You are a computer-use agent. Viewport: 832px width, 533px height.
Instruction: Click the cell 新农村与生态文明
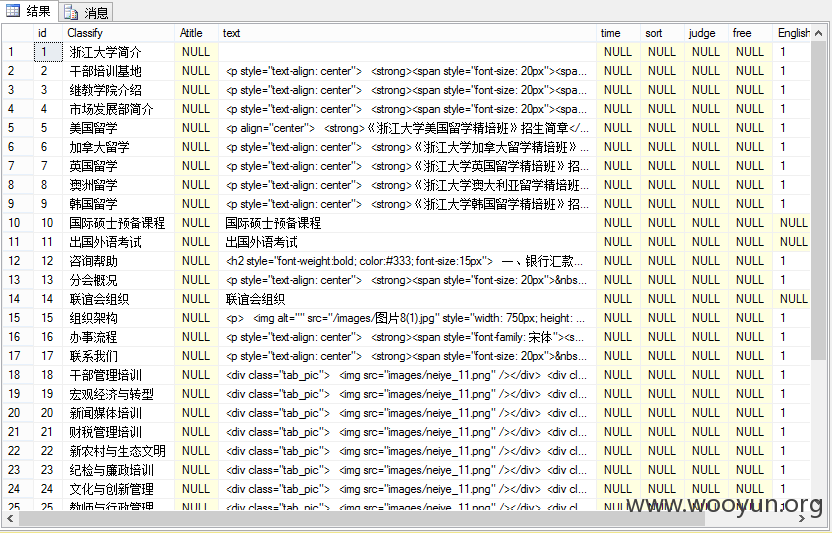tap(118, 451)
